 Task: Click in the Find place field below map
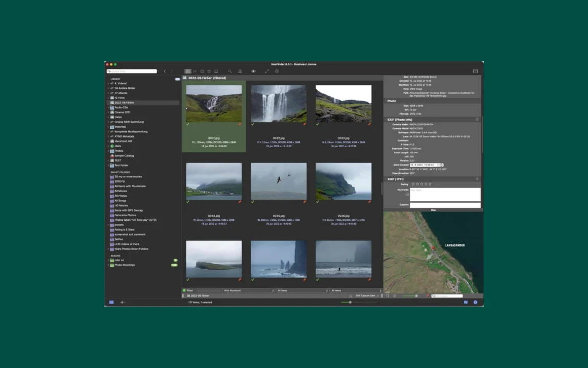[447, 296]
